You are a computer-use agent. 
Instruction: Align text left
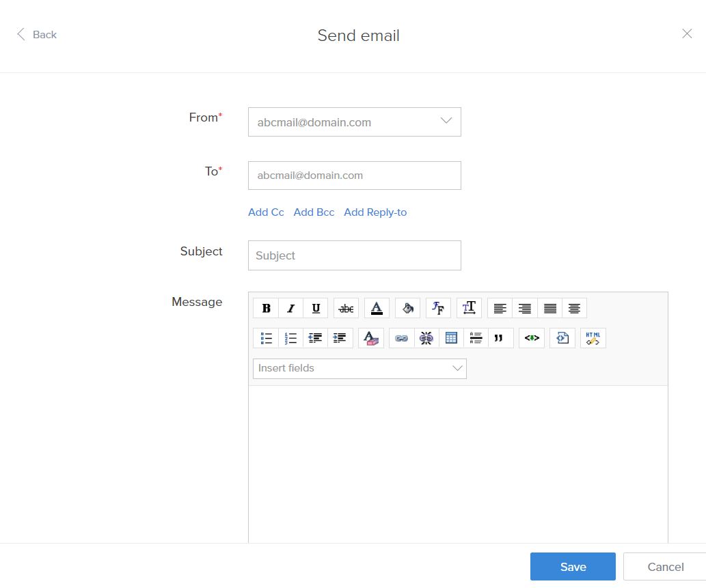(500, 308)
